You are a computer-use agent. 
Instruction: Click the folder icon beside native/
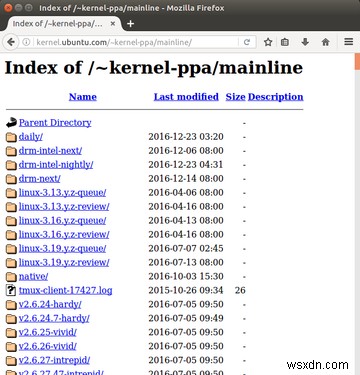coord(11,277)
